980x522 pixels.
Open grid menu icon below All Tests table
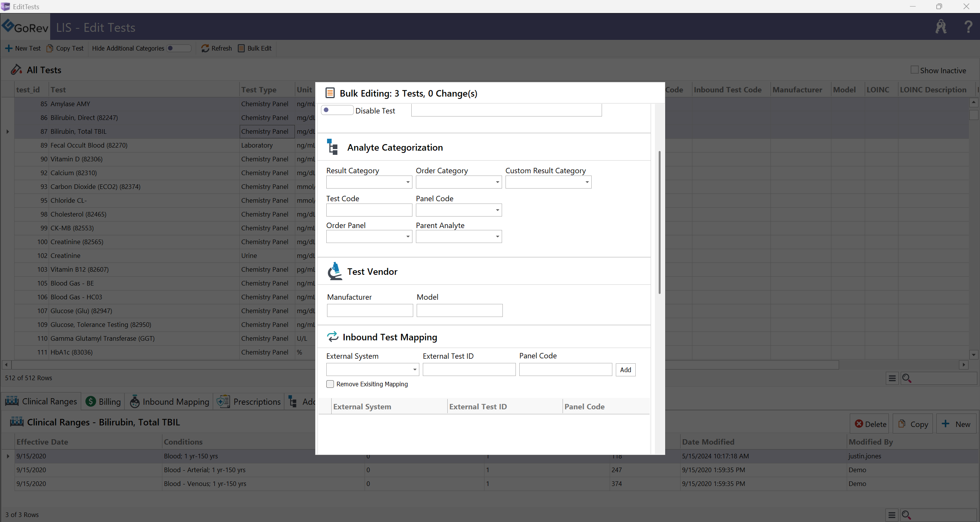coord(892,378)
